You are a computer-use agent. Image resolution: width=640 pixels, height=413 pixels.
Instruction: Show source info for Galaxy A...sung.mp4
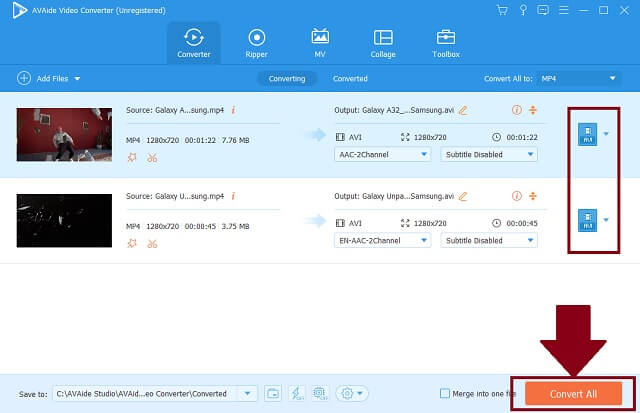[x=233, y=110]
